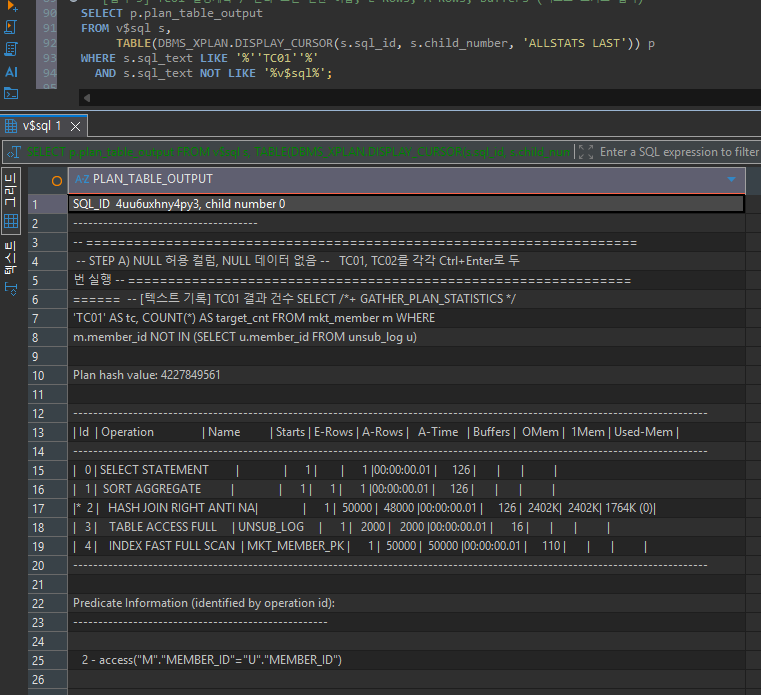Click row number 25 header
The height and width of the screenshot is (695, 761).
pyautogui.click(x=48, y=661)
